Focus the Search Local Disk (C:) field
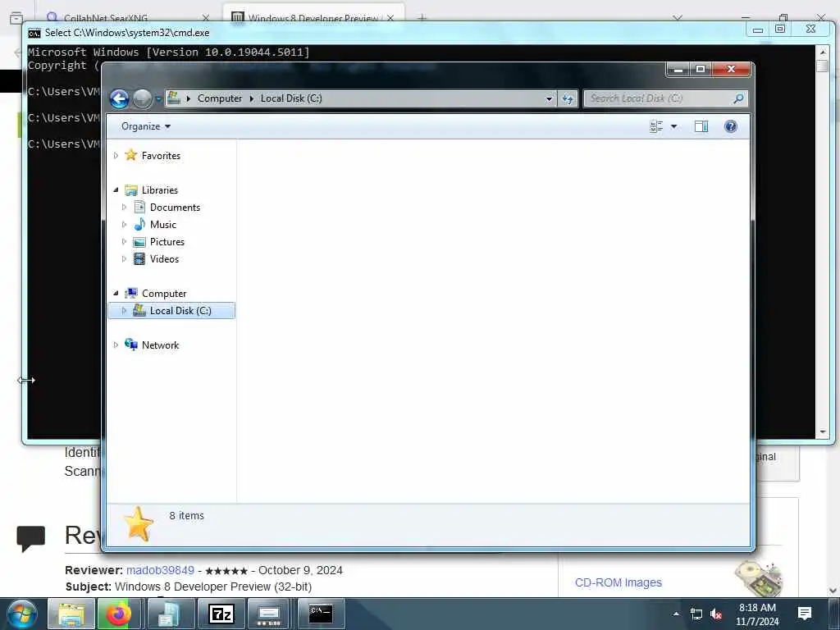 (664, 98)
